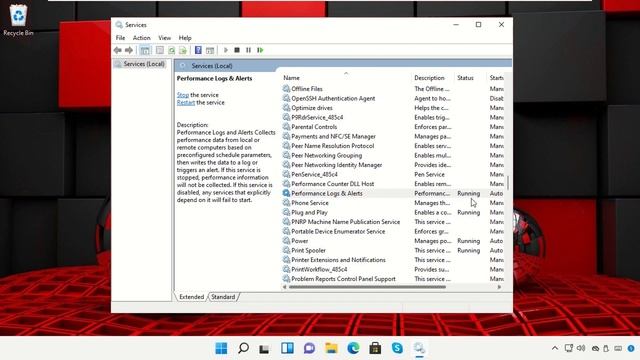Select the OpenSSH Authentication Agent service
640x360 pixels.
(x=333, y=98)
